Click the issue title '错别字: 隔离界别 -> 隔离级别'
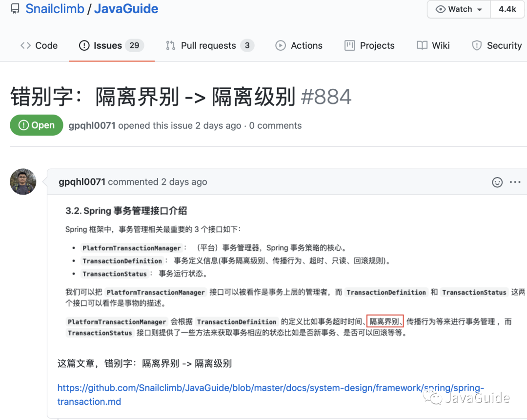The width and height of the screenshot is (527, 420). click(x=153, y=97)
